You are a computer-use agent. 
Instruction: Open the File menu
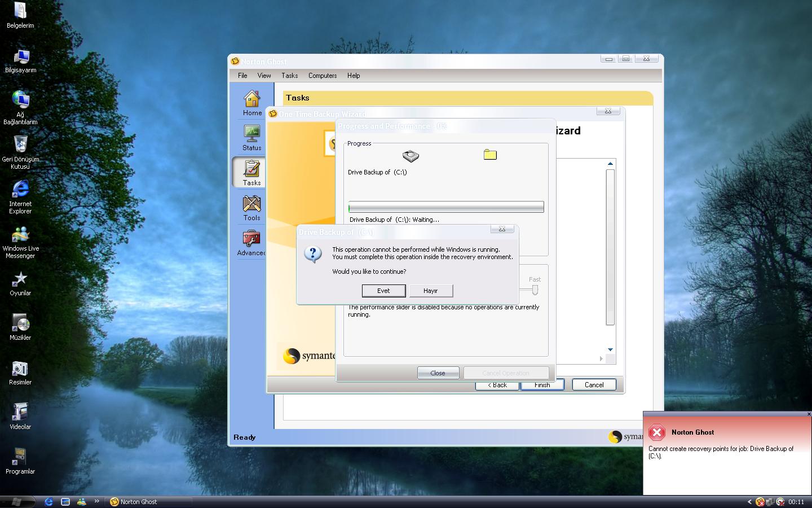(x=242, y=76)
